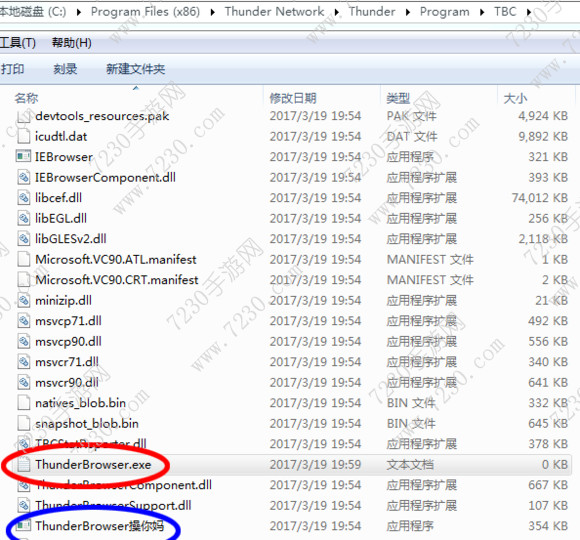Expand arrow after Thunder Network breadcrumb

pyautogui.click(x=337, y=12)
